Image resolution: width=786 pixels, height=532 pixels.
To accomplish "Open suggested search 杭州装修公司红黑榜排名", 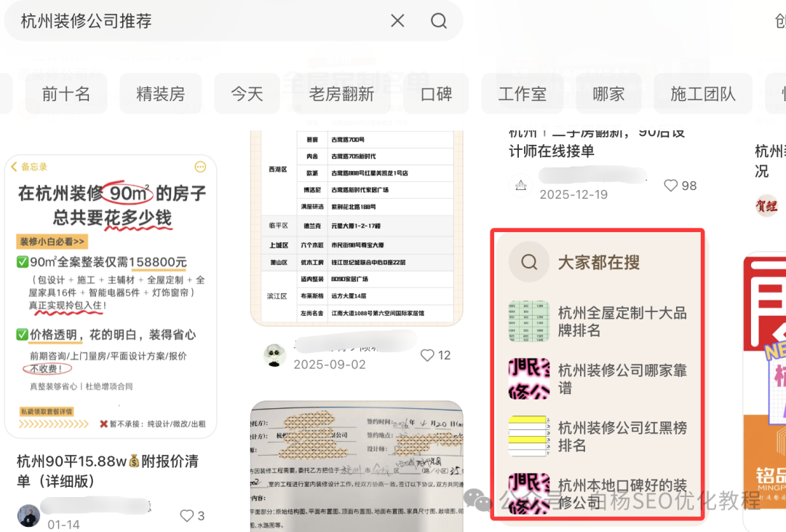I will point(622,436).
